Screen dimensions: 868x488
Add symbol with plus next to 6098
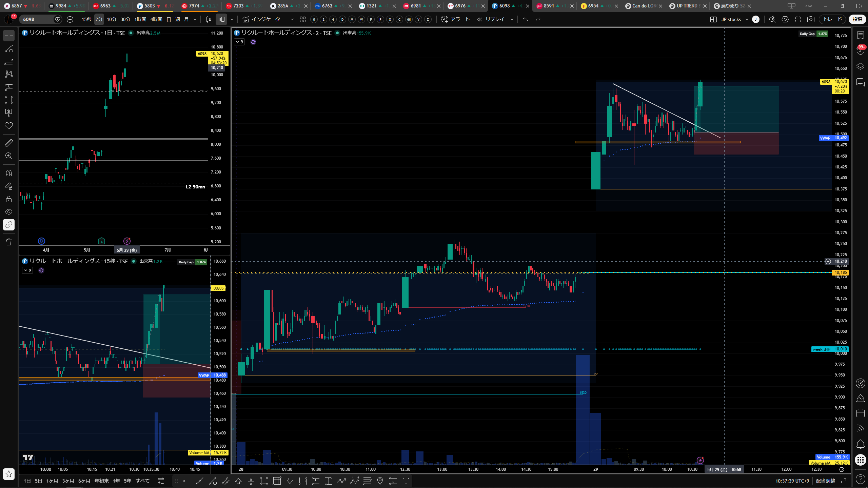coord(70,19)
